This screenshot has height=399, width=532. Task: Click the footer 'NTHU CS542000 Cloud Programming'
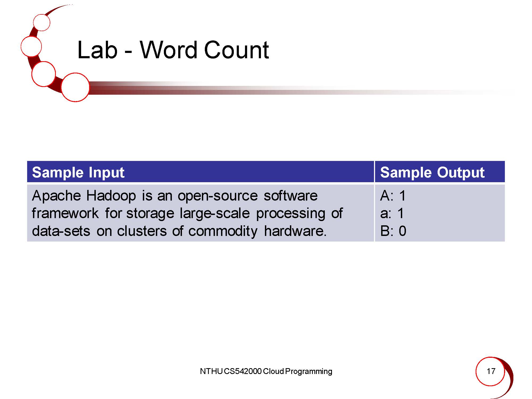pyautogui.click(x=266, y=371)
